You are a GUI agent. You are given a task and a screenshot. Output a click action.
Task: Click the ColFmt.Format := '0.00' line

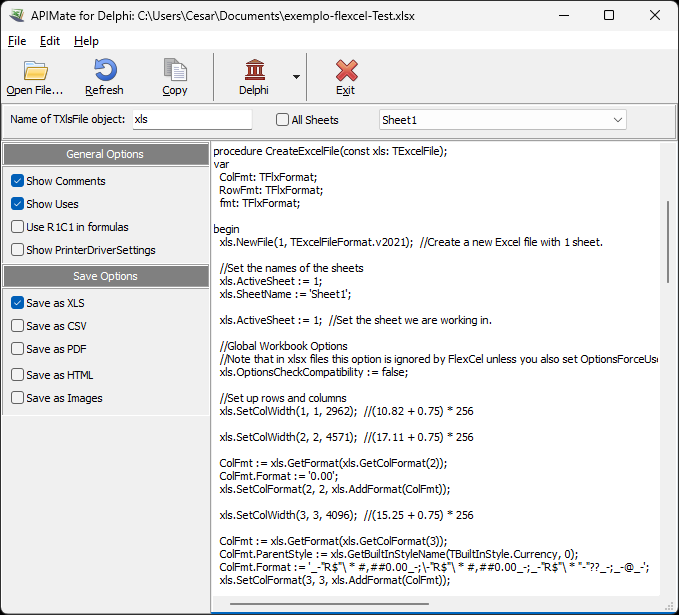click(278, 476)
